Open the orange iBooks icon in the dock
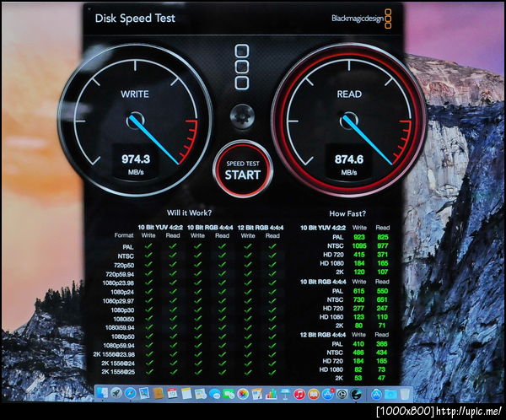 (314, 394)
